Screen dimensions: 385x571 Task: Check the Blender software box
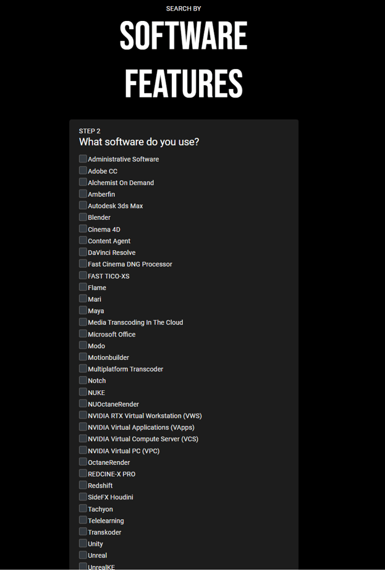(x=83, y=217)
